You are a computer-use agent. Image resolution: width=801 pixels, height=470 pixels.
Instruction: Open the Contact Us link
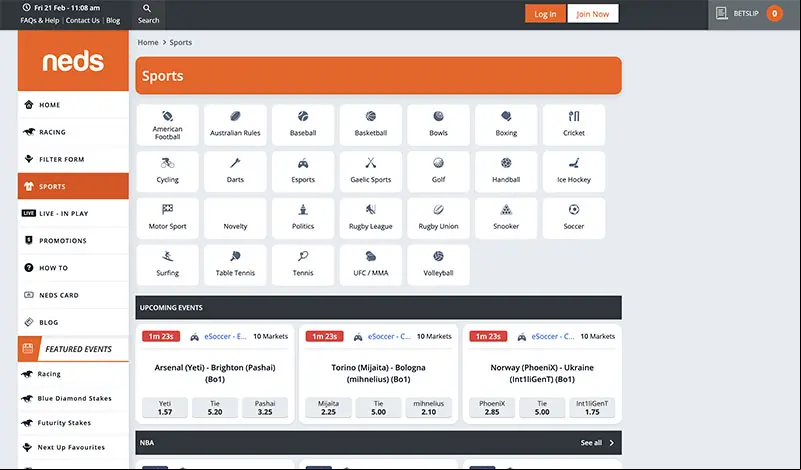pyautogui.click(x=82, y=20)
